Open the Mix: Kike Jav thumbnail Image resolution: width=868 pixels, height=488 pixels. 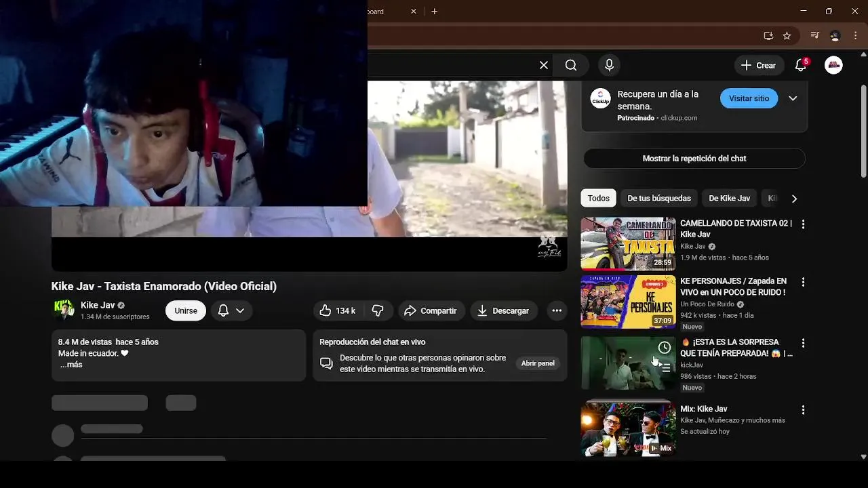pyautogui.click(x=628, y=429)
